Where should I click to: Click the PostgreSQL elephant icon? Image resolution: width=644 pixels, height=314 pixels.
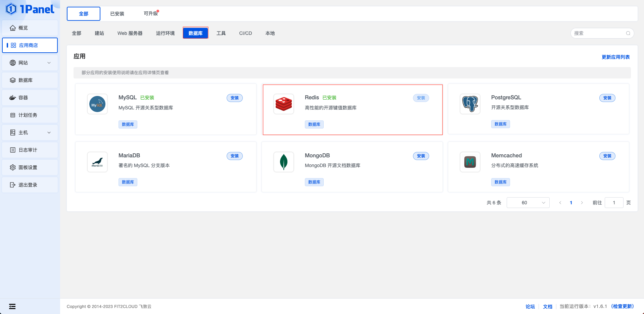tap(470, 104)
